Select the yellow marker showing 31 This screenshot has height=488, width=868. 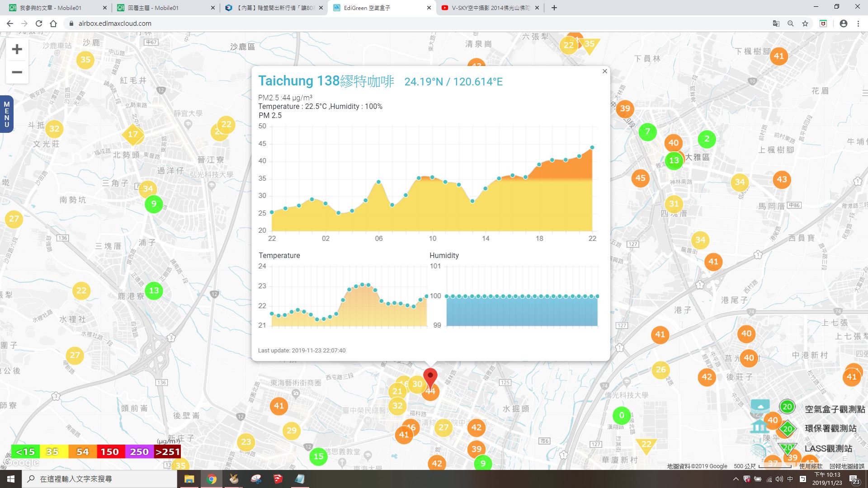pos(674,204)
